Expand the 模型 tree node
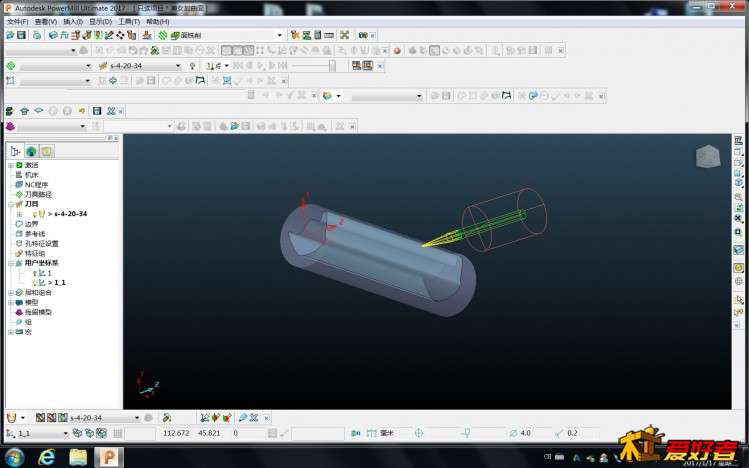The width and height of the screenshot is (749, 468). tap(11, 302)
